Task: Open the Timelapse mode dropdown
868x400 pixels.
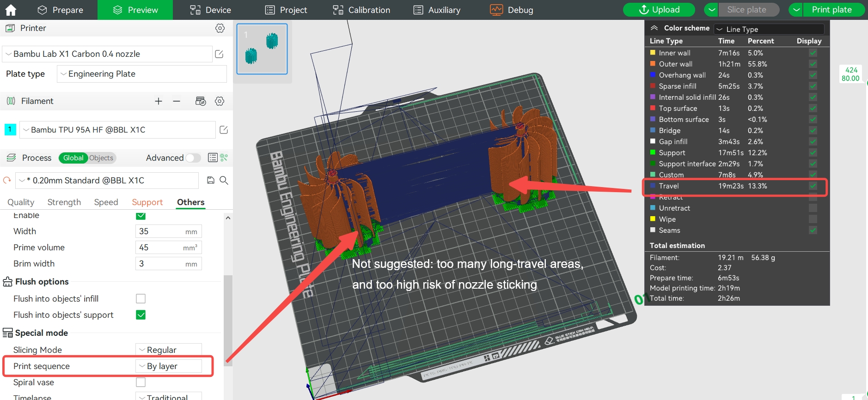Action: pyautogui.click(x=169, y=396)
